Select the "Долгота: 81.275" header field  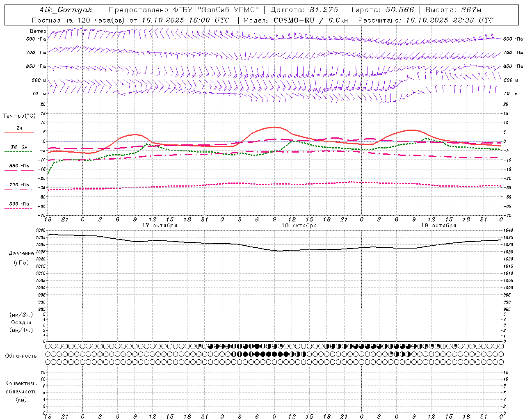point(304,10)
